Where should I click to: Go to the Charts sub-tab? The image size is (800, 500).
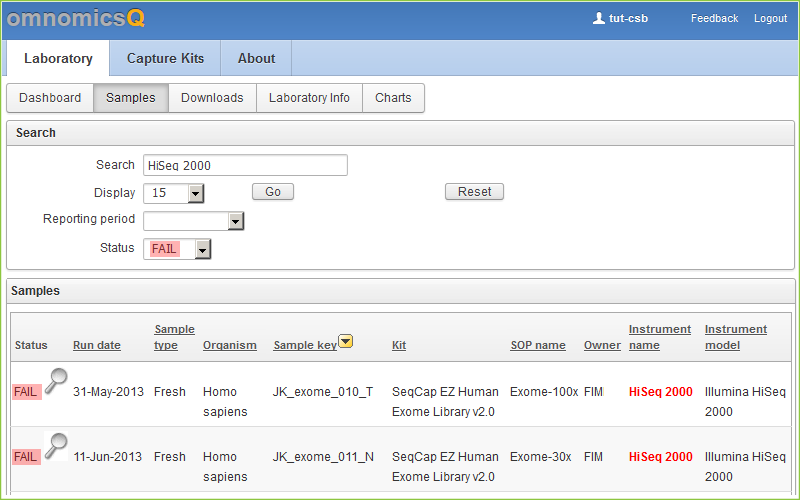tap(393, 98)
